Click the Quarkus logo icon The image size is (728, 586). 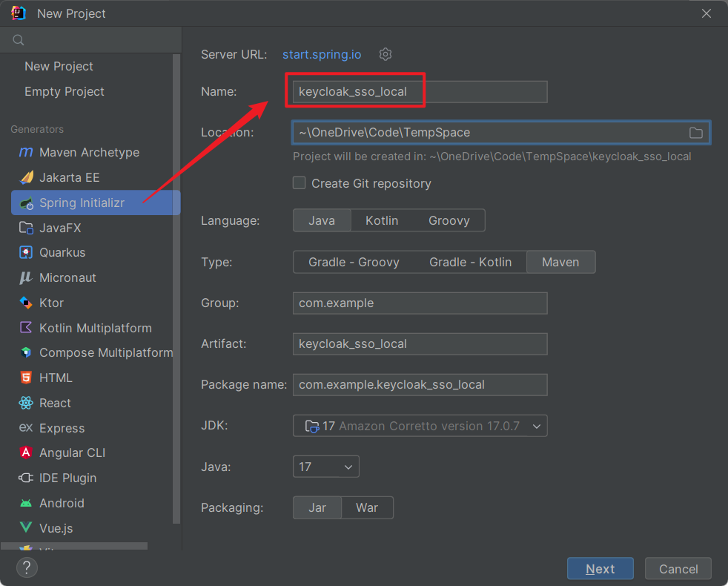[x=26, y=252]
